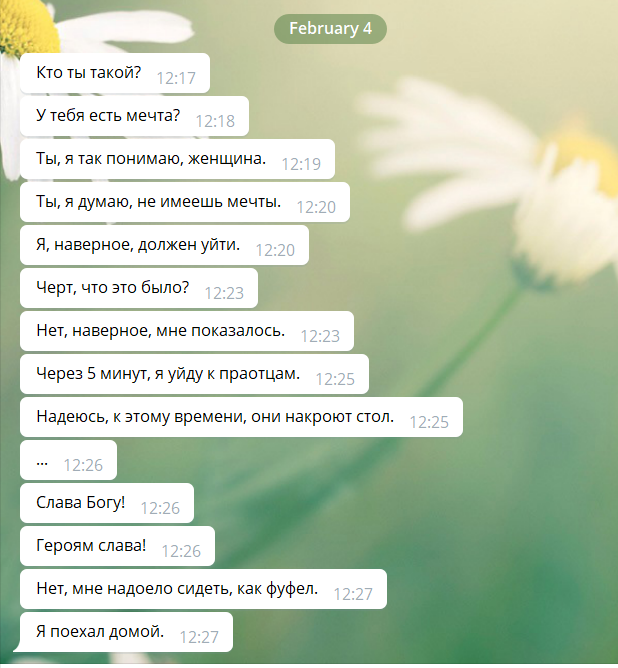The image size is (618, 668).
Task: Click the 12:17 timestamp on first message
Action: [176, 78]
